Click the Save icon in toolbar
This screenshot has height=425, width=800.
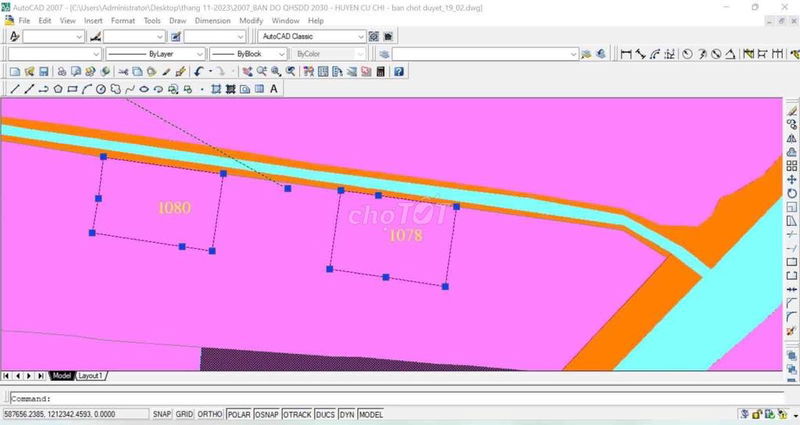(x=43, y=71)
